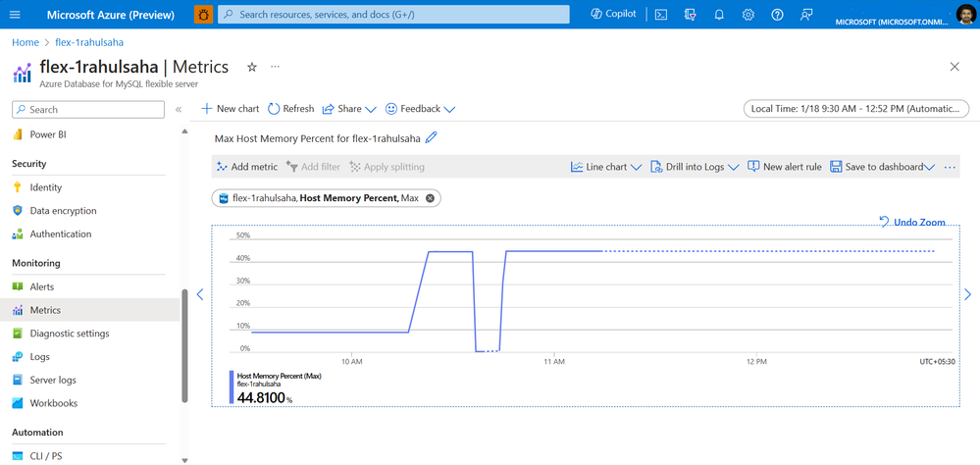Collapse the sidebar with the double chevron
This screenshot has height=465, width=980.
pos(179,109)
